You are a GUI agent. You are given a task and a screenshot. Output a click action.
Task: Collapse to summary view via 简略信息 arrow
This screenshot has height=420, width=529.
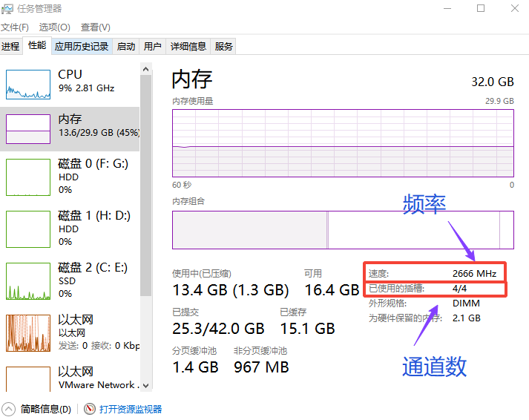[x=8, y=410]
